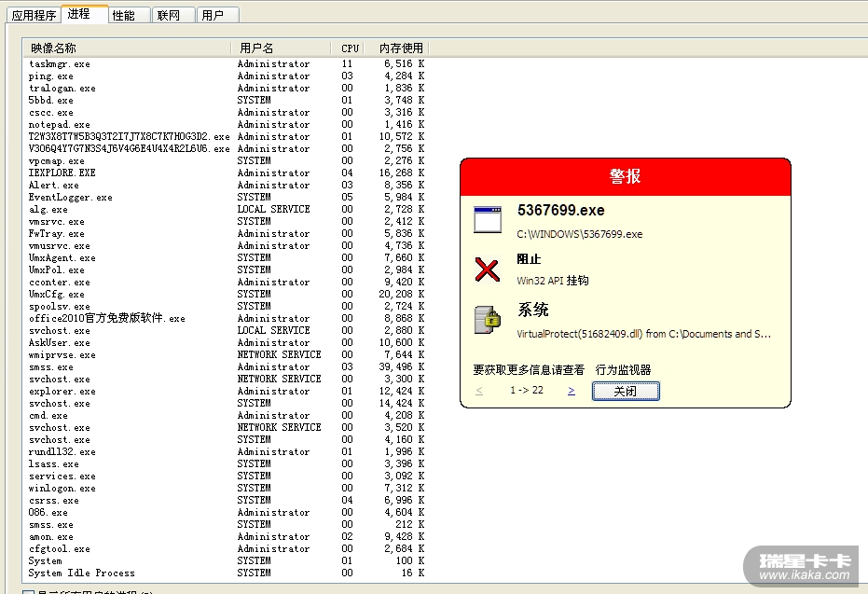Click the red X block icon
This screenshot has height=594, width=868.
tap(487, 269)
